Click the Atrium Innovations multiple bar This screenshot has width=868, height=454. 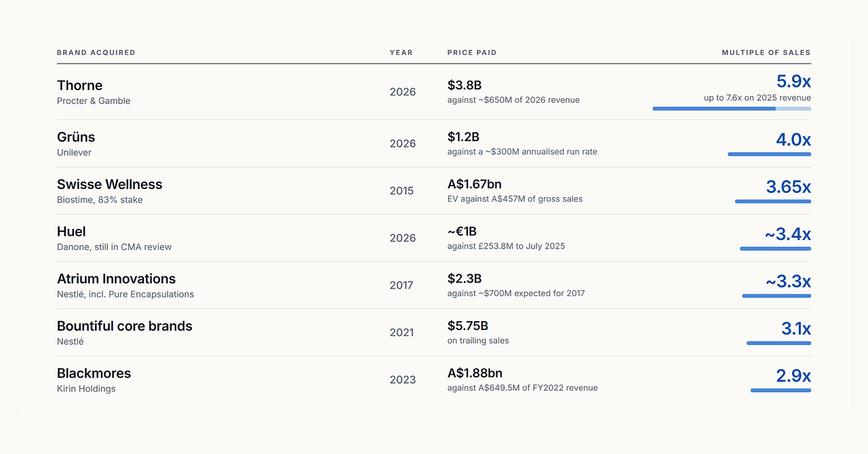(776, 296)
